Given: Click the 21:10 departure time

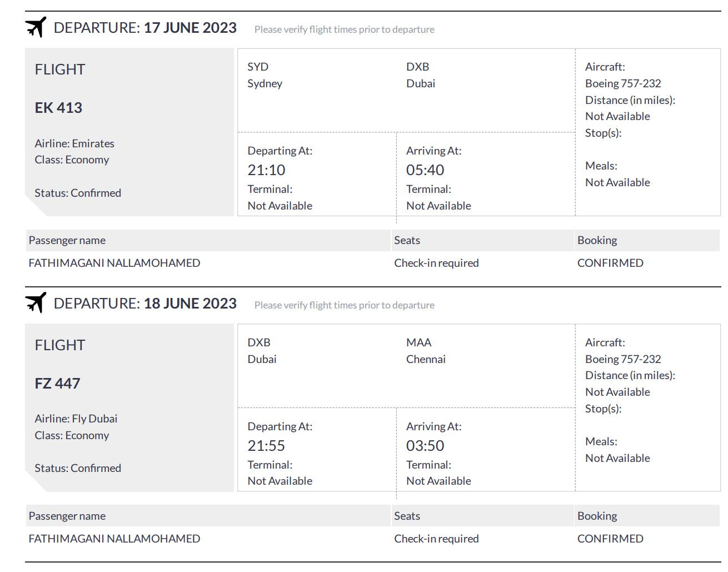Looking at the screenshot, I should (x=266, y=170).
